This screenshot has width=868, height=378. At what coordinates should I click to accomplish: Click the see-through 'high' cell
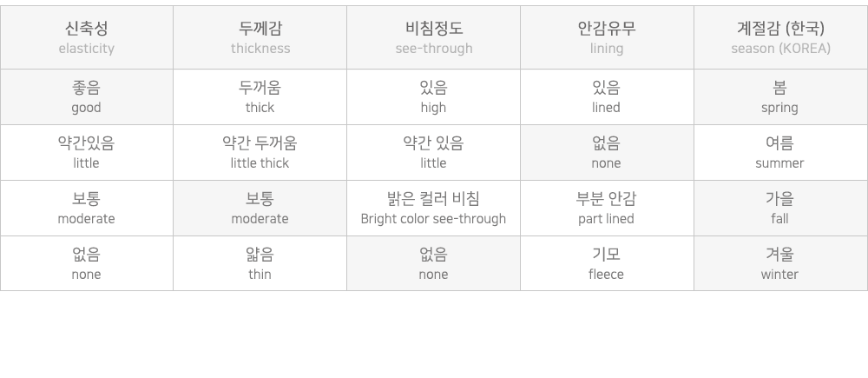pyautogui.click(x=433, y=97)
